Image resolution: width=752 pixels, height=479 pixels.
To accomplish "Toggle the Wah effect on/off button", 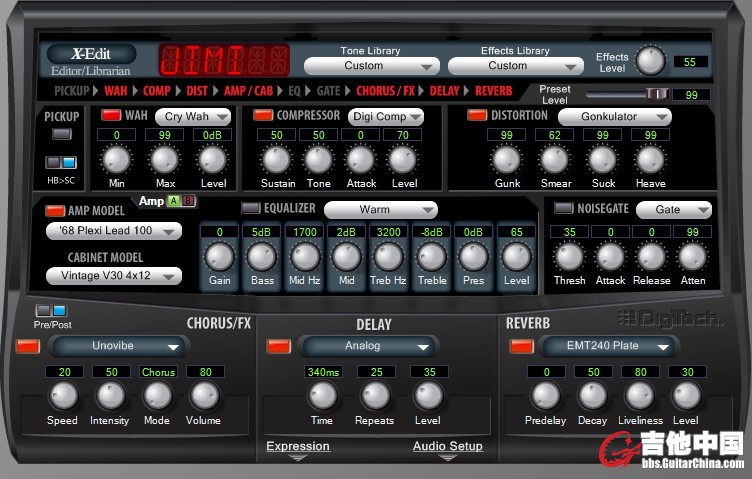I will point(111,115).
